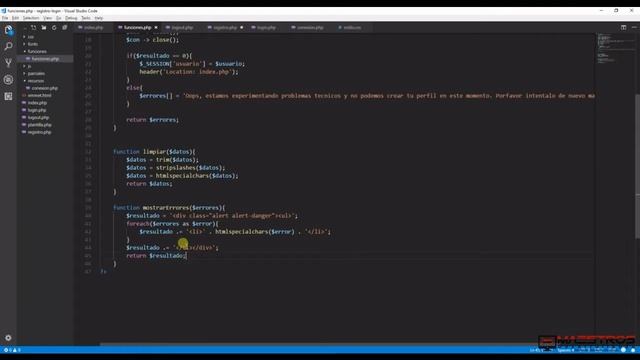This screenshot has width=640, height=360.
Task: Expand the js folder
Action: (29, 66)
